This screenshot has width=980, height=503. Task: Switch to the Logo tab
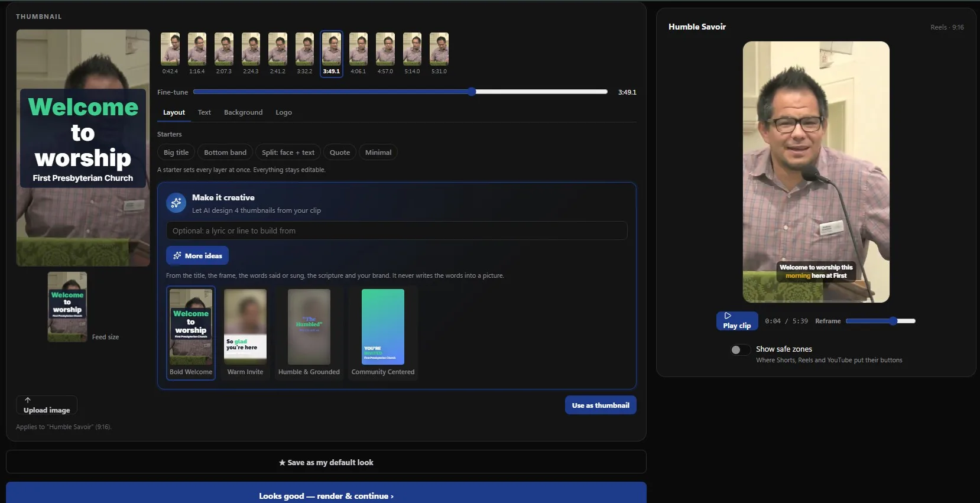click(284, 112)
